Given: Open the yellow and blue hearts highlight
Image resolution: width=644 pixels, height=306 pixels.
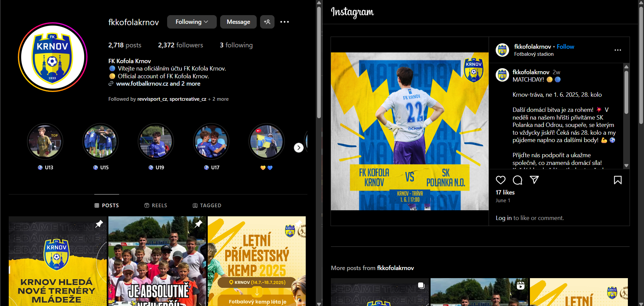Looking at the screenshot, I should click(266, 141).
